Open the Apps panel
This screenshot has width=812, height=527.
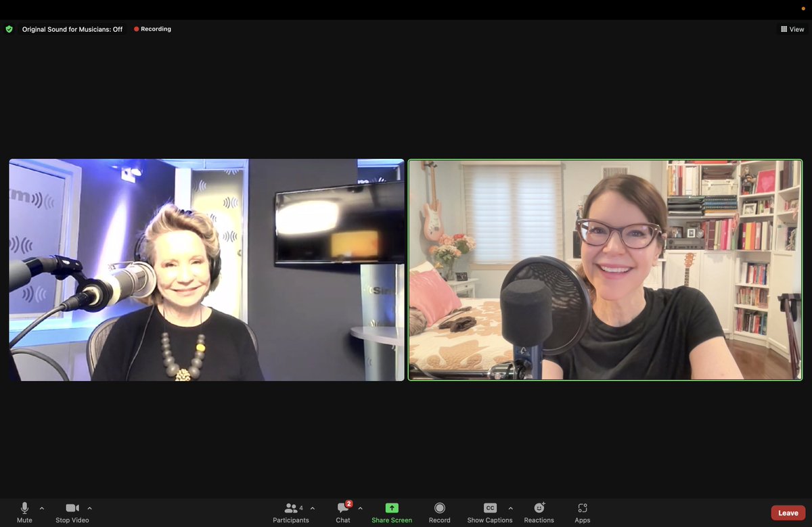(x=583, y=512)
